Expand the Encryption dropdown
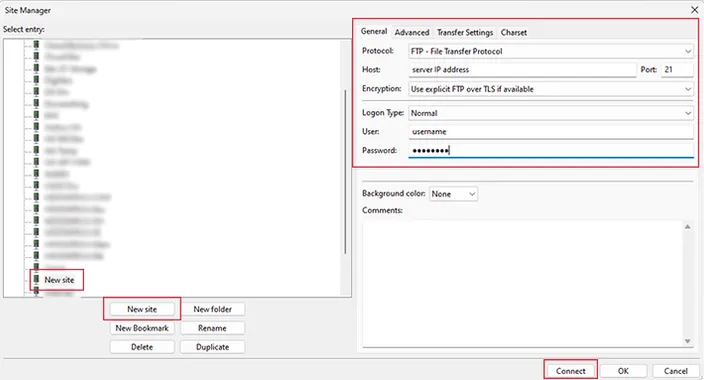The width and height of the screenshot is (704, 380). (550, 89)
